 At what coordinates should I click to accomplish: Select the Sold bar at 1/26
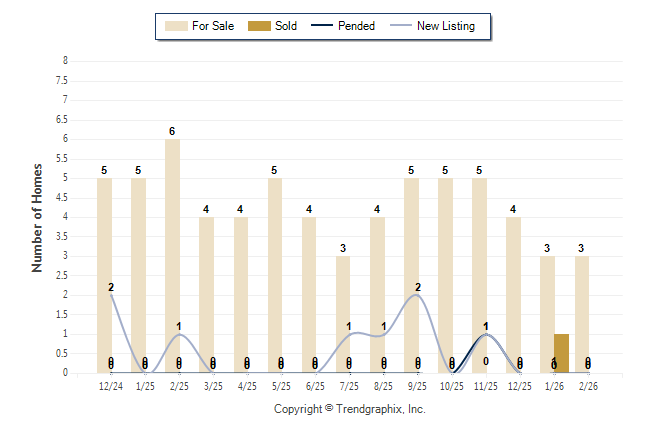click(x=561, y=353)
